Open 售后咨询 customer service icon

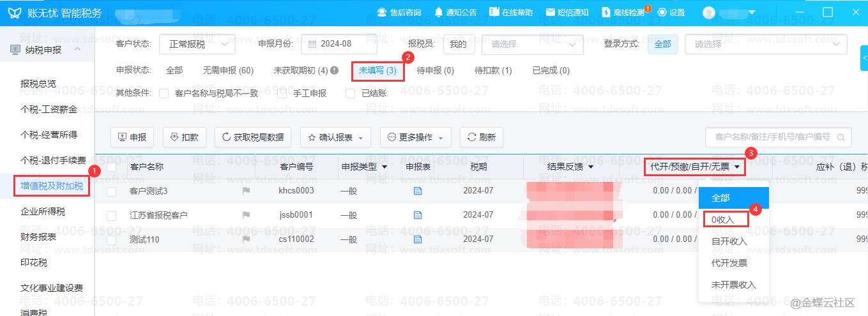pos(382,12)
